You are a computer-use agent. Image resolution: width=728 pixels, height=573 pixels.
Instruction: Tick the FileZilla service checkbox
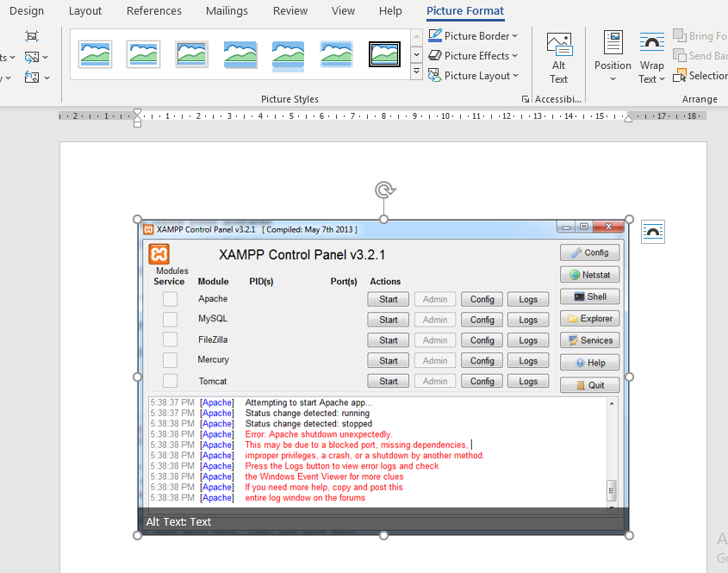point(170,339)
